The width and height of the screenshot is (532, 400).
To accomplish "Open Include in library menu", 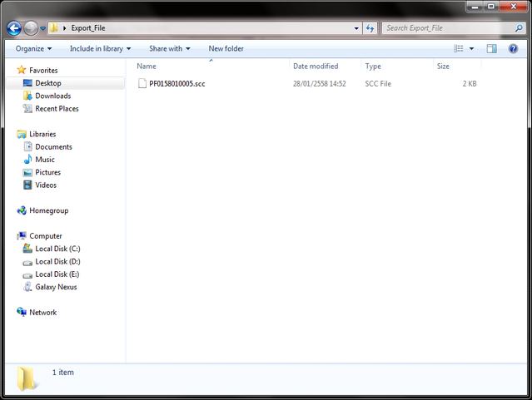I will click(100, 48).
